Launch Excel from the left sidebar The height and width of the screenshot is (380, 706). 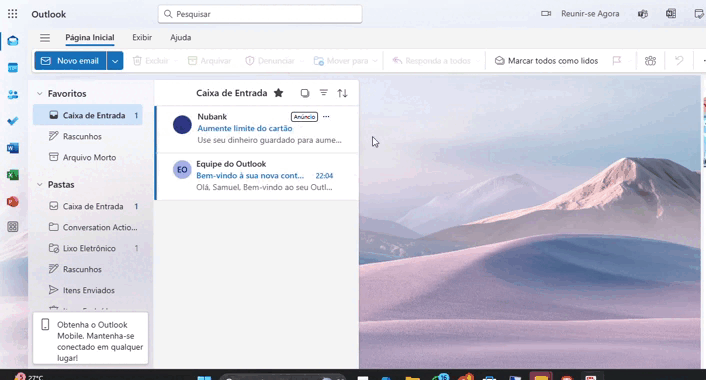coord(13,175)
